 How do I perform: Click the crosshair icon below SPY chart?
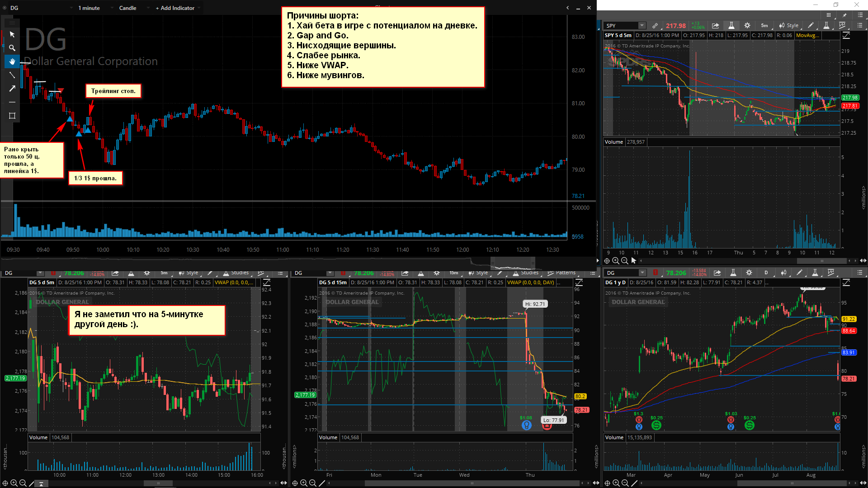607,261
